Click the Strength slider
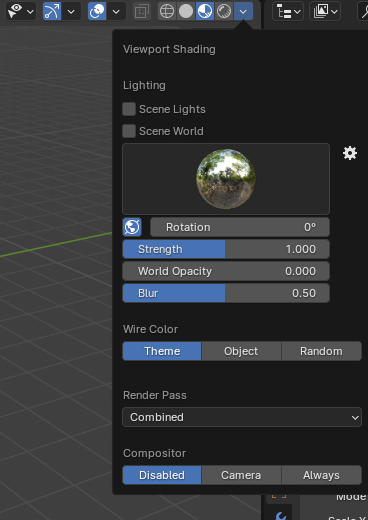Screen dimensions: 368x520 point(226,249)
